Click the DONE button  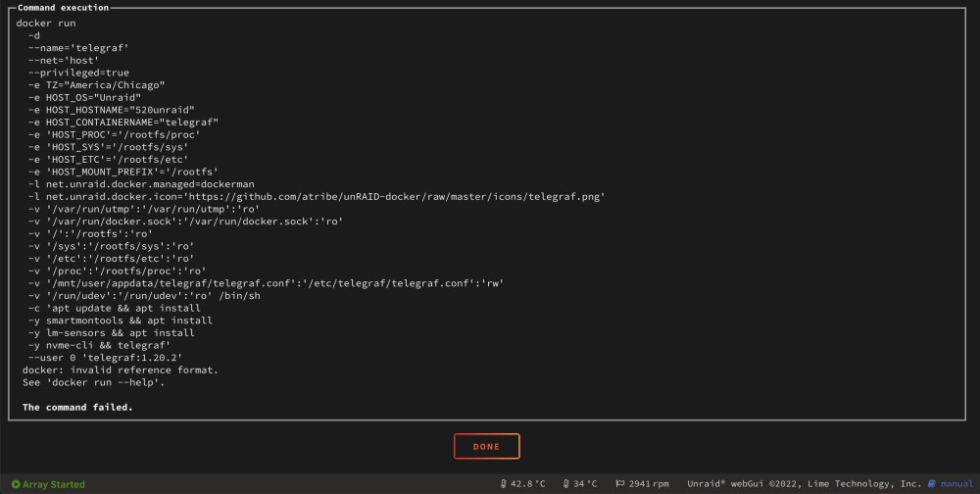point(486,447)
